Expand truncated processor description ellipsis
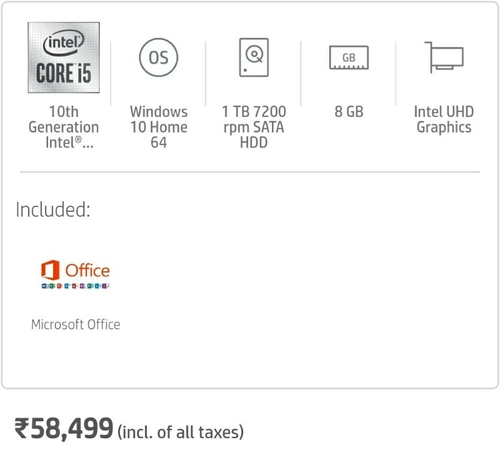 (88, 144)
